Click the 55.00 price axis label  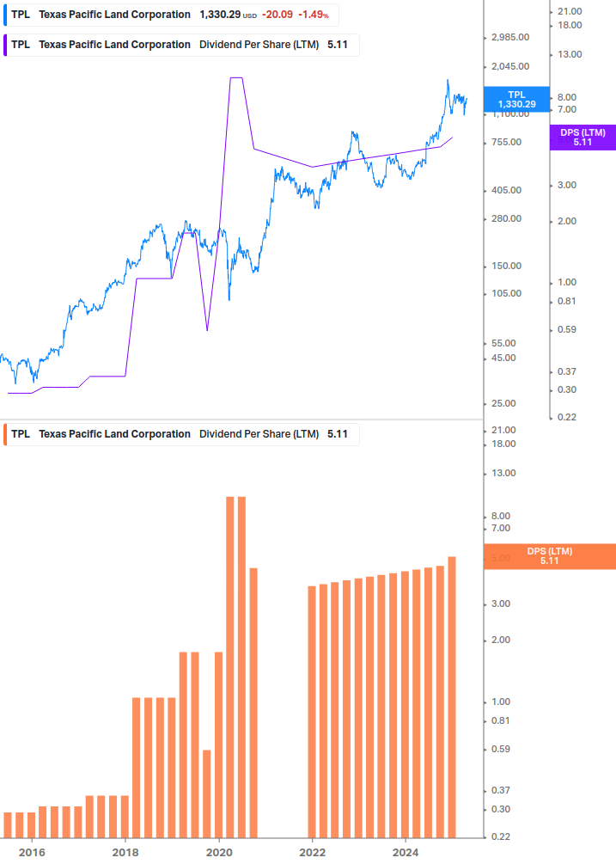[503, 343]
